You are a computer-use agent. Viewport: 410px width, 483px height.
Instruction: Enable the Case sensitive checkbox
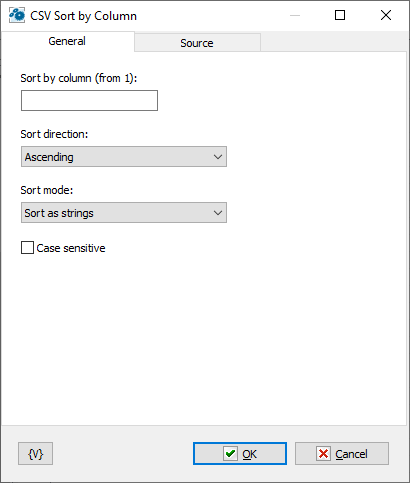tap(27, 248)
